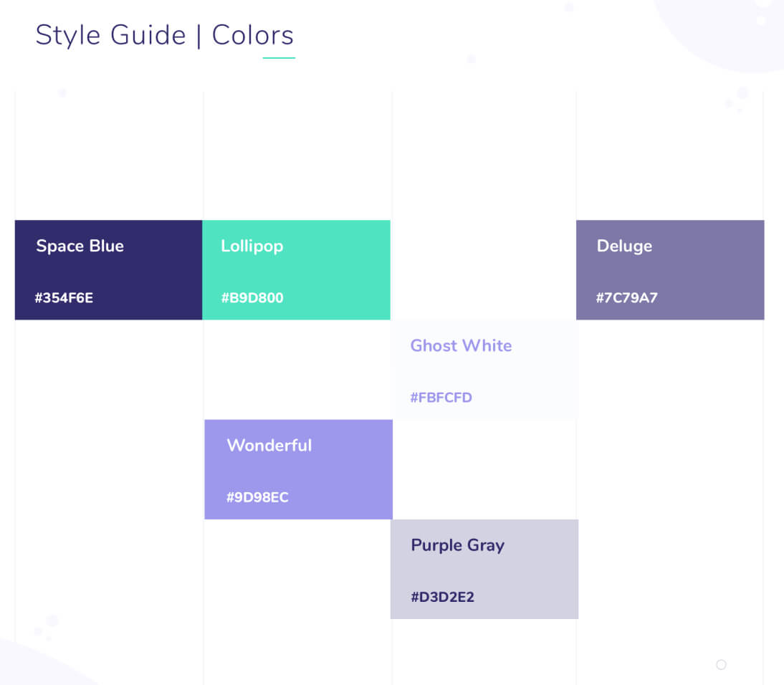
Task: Select the Ghost White color swatch
Action: pyautogui.click(x=484, y=370)
